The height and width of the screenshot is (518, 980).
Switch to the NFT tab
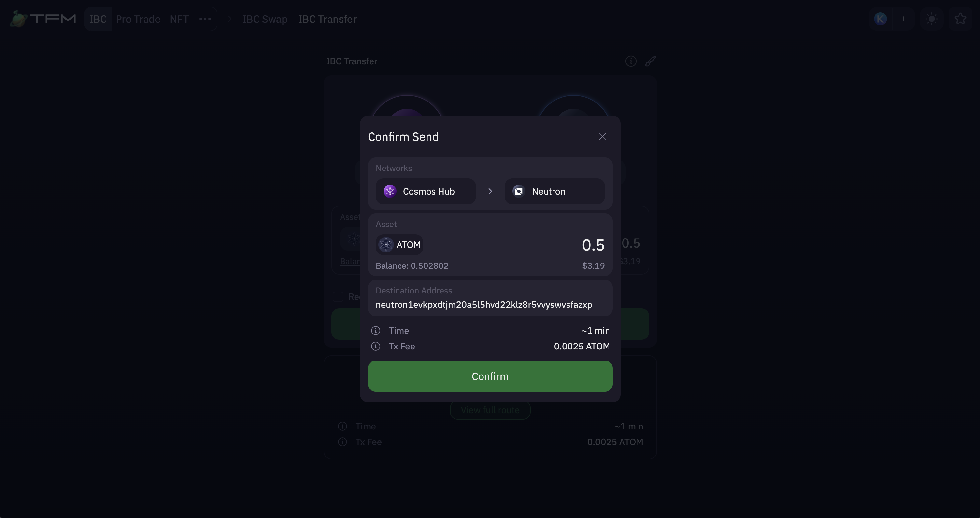pos(179,19)
